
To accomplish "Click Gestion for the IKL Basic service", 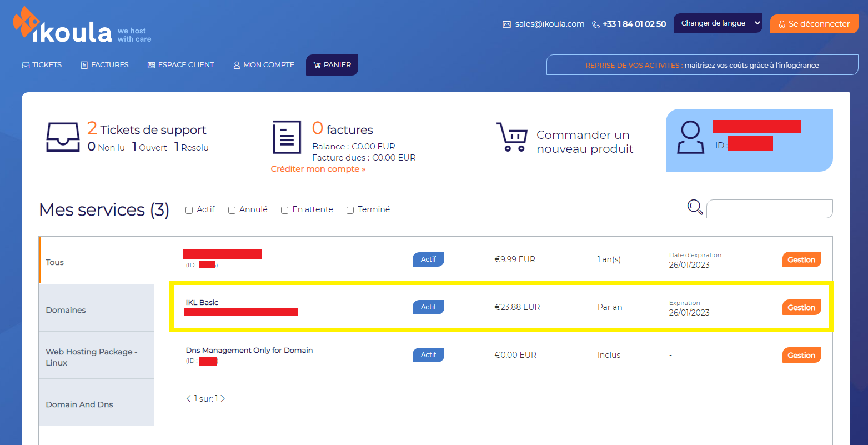I will click(x=801, y=307).
